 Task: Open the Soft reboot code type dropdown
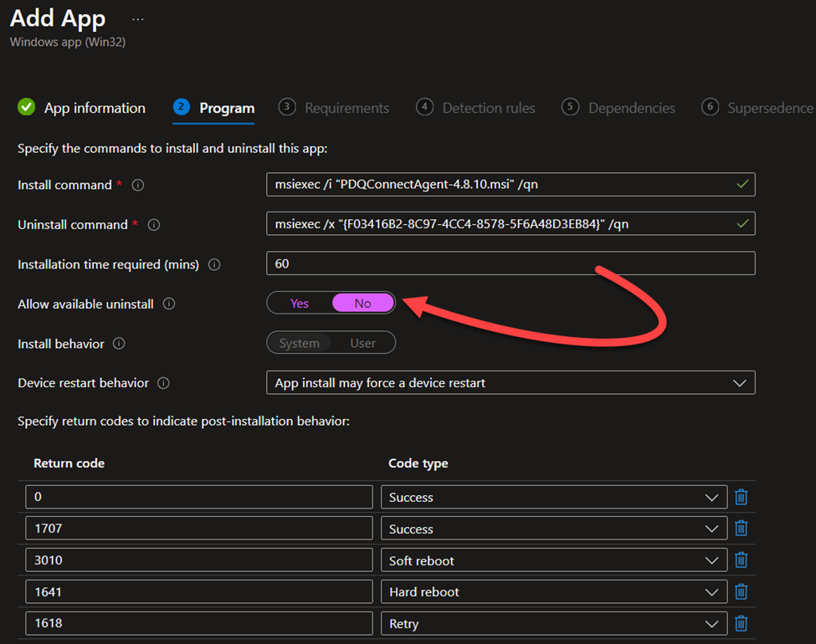click(x=554, y=560)
